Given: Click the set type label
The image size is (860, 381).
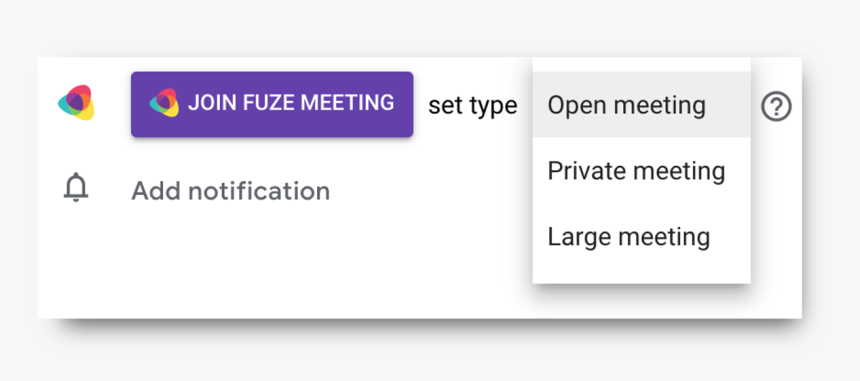Looking at the screenshot, I should [x=472, y=105].
